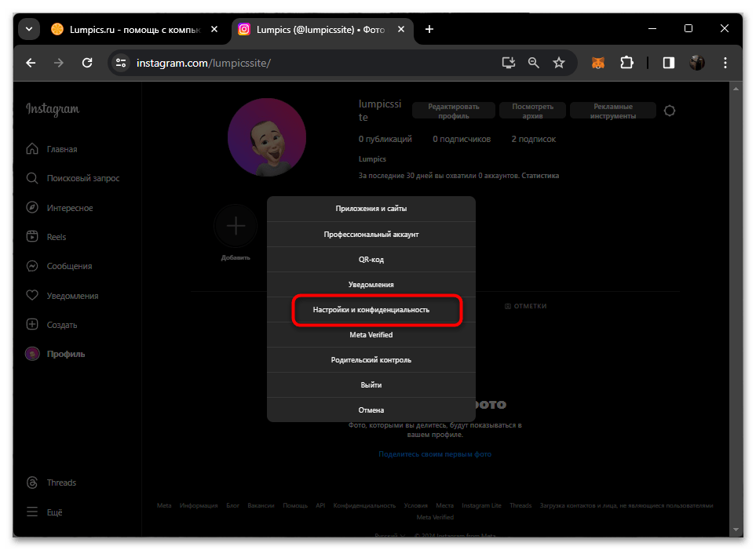
Task: Click the Создать plus icon in the sidebar
Action: click(x=32, y=324)
